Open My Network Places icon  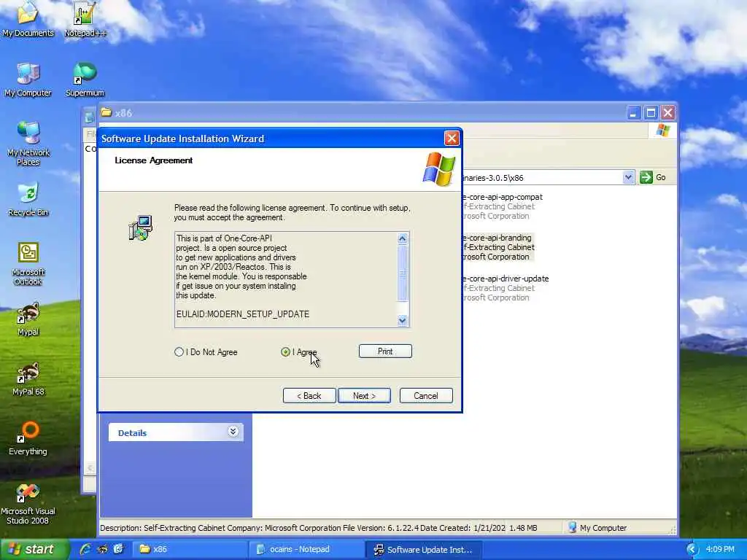click(x=28, y=144)
